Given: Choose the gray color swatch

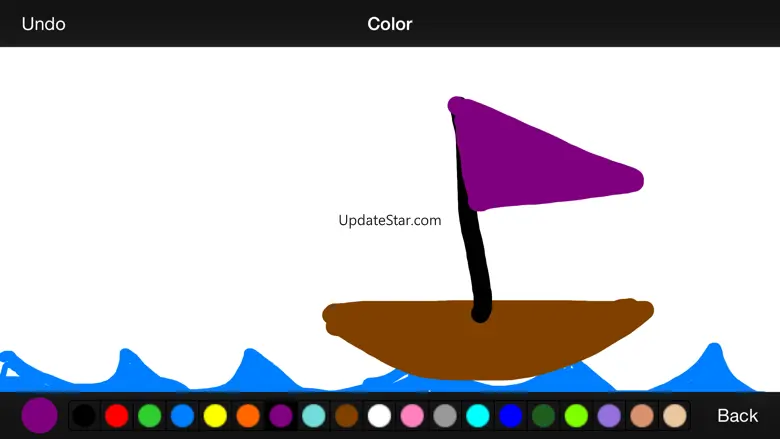Looking at the screenshot, I should coord(445,416).
